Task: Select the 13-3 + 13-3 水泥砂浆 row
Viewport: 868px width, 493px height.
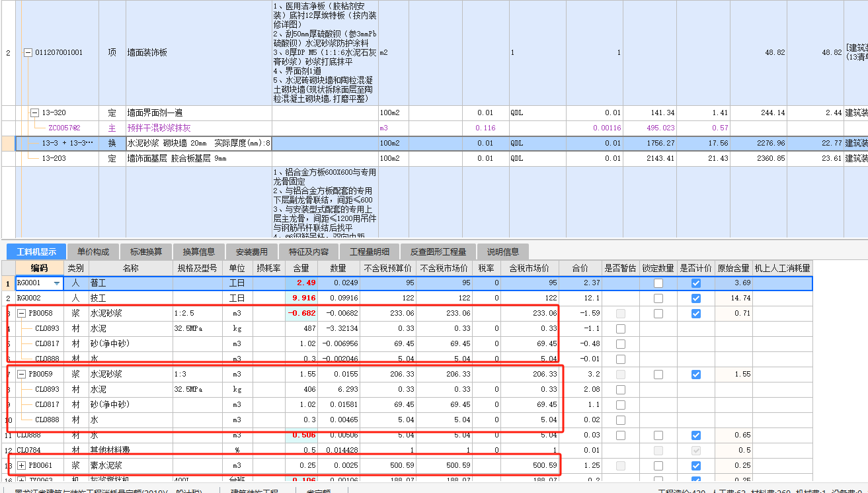Action: 434,144
